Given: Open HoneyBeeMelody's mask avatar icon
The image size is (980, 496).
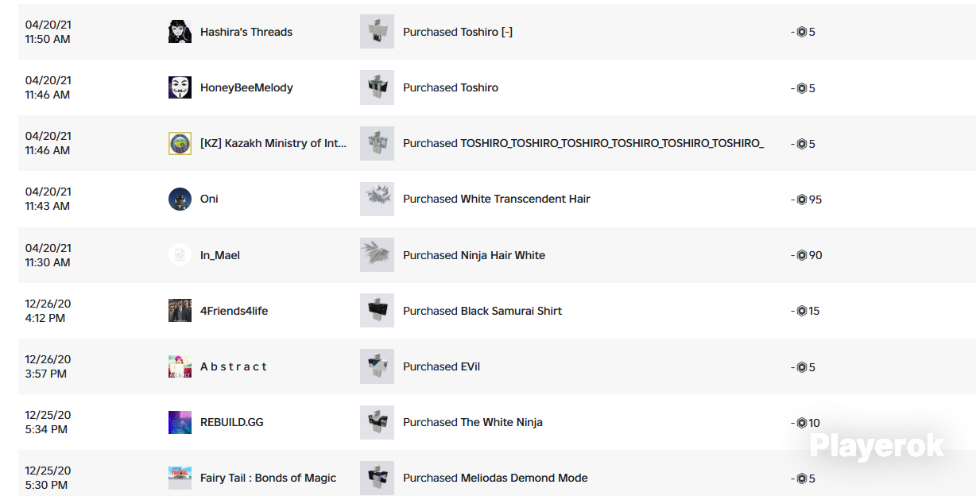Looking at the screenshot, I should tap(180, 87).
